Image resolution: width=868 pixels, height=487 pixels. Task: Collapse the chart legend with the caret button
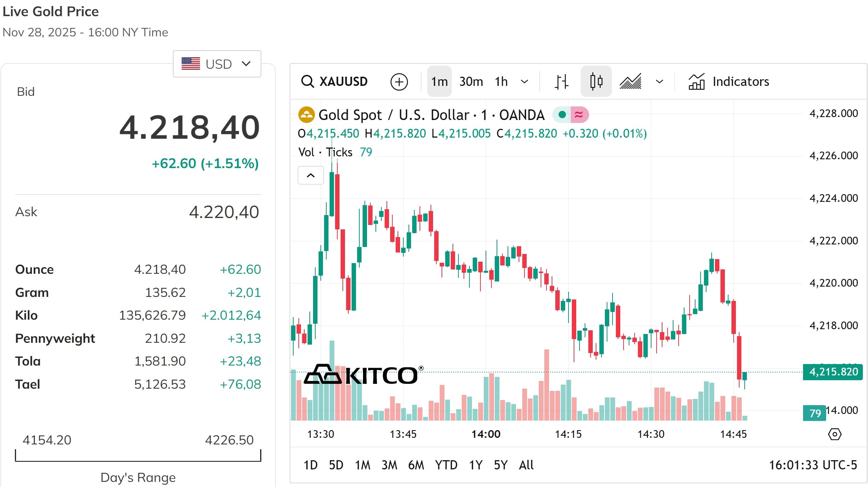coord(310,175)
